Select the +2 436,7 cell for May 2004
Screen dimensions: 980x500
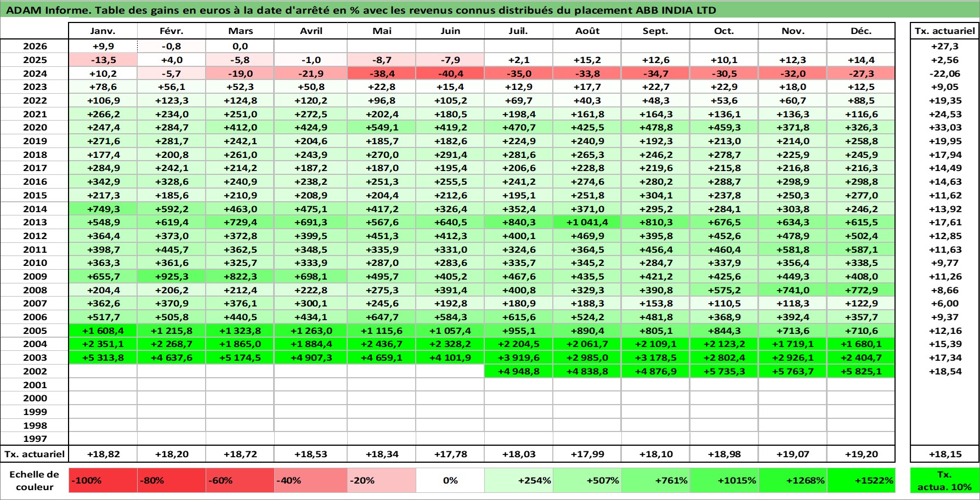[x=382, y=344]
